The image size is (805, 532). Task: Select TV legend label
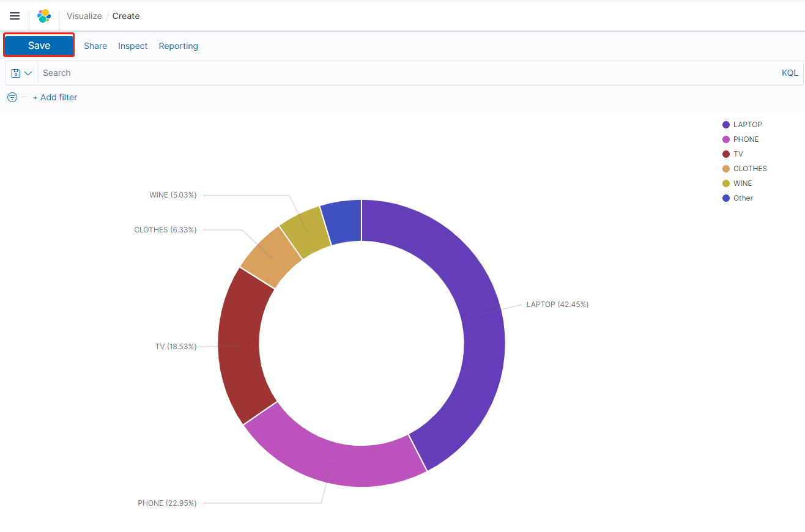[x=738, y=154]
